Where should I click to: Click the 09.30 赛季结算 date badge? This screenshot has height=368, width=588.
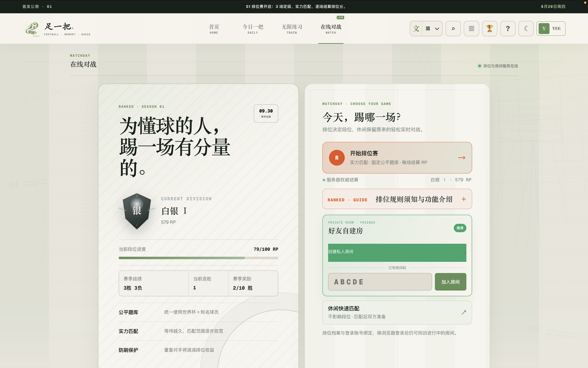(266, 113)
